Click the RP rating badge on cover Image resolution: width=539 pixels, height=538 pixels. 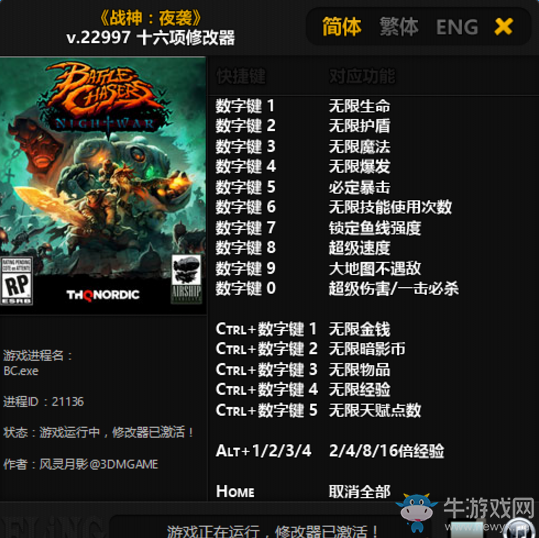click(16, 281)
